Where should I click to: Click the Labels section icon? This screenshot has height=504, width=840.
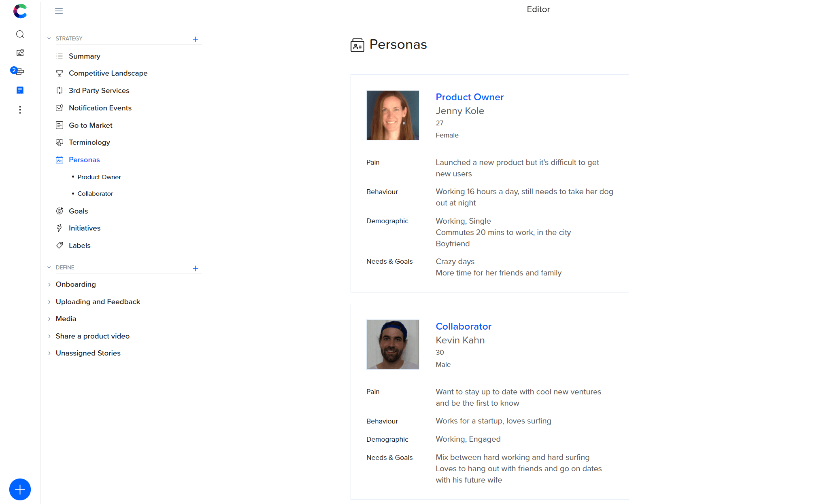pyautogui.click(x=60, y=245)
